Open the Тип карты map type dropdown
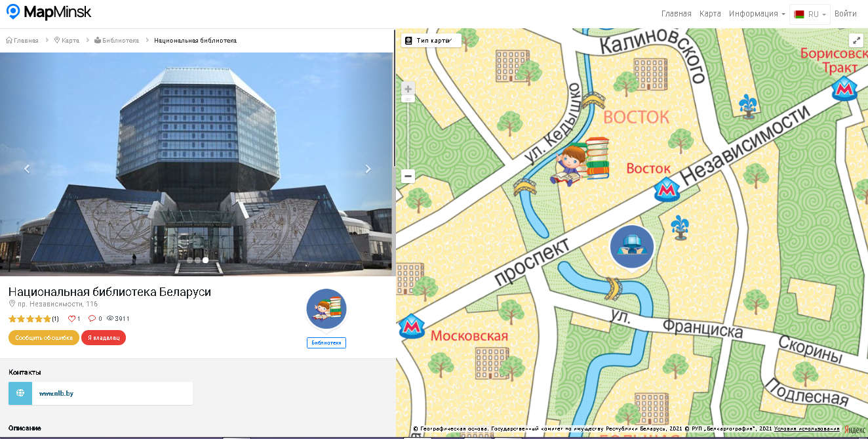 coord(431,41)
